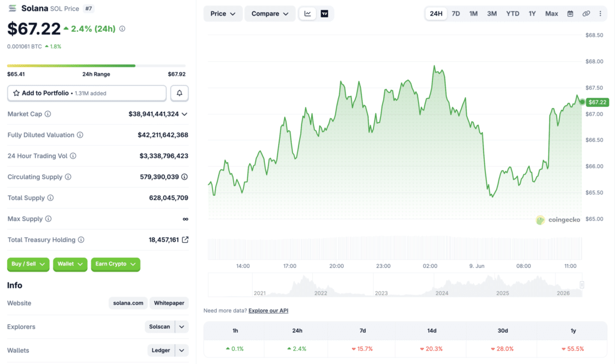The width and height of the screenshot is (615, 364).
Task: Open external link icon next to 18,457,161
Action: coord(185,240)
